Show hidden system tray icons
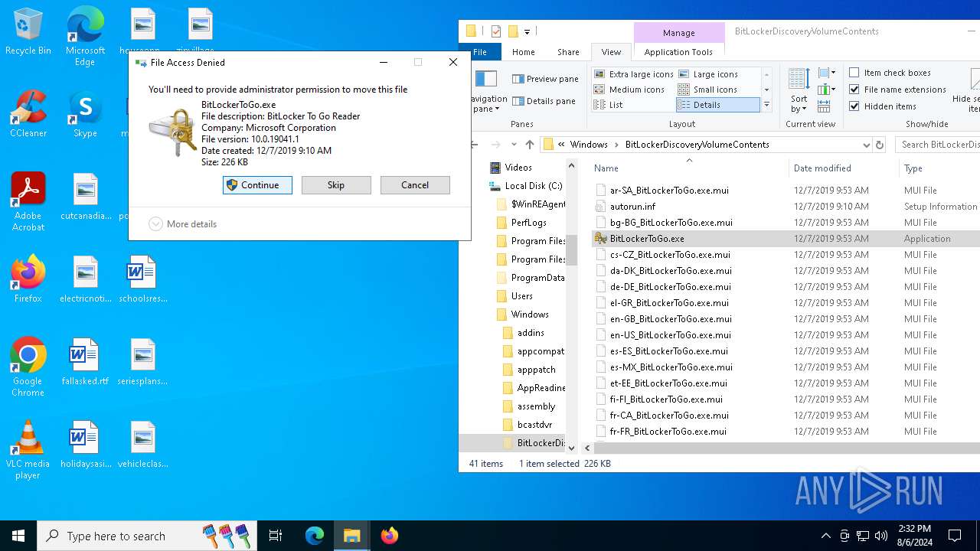980x551 pixels. pyautogui.click(x=825, y=536)
